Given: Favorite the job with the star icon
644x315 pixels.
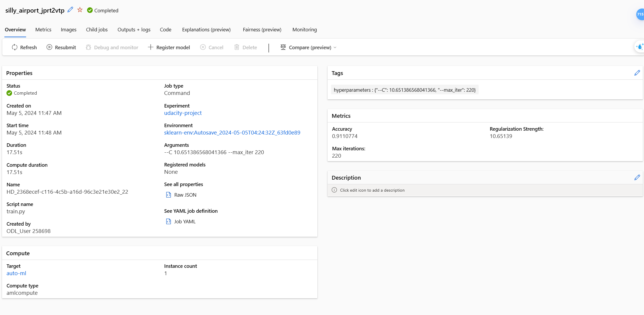Looking at the screenshot, I should [80, 10].
